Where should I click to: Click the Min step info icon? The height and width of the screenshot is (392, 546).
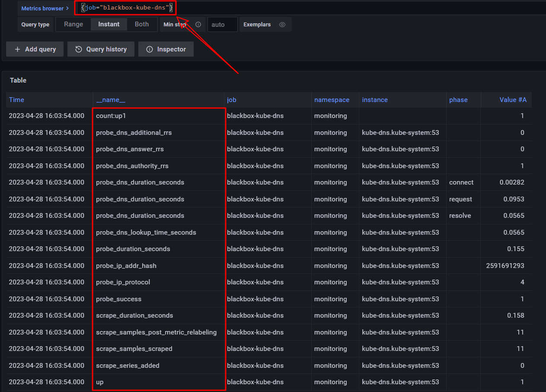198,25
